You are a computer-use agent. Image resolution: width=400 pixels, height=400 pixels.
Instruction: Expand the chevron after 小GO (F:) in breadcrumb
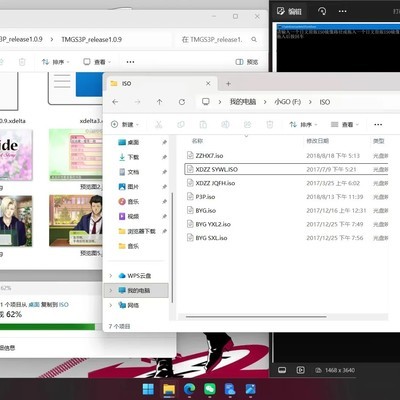(310, 102)
